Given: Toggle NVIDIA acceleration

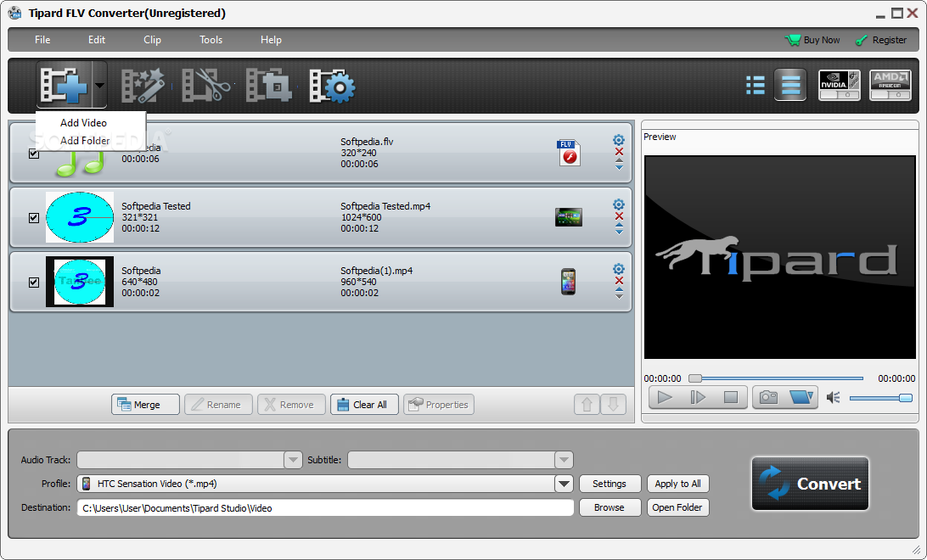Looking at the screenshot, I should [839, 85].
